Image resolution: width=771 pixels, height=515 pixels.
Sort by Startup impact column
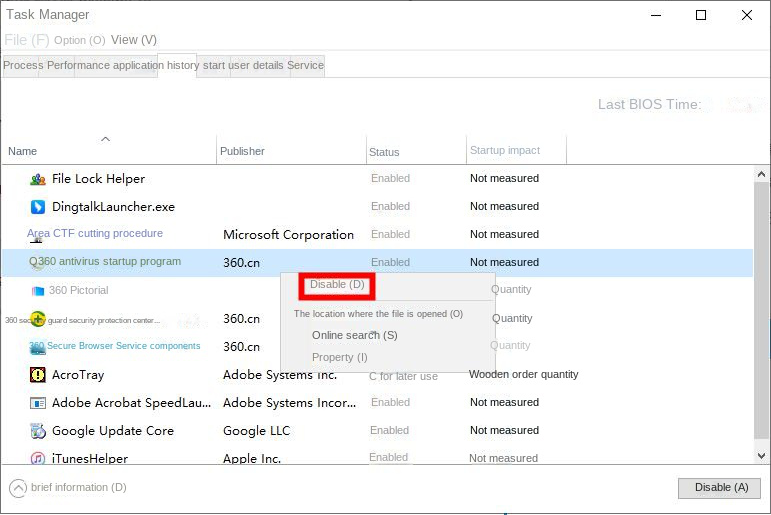505,151
